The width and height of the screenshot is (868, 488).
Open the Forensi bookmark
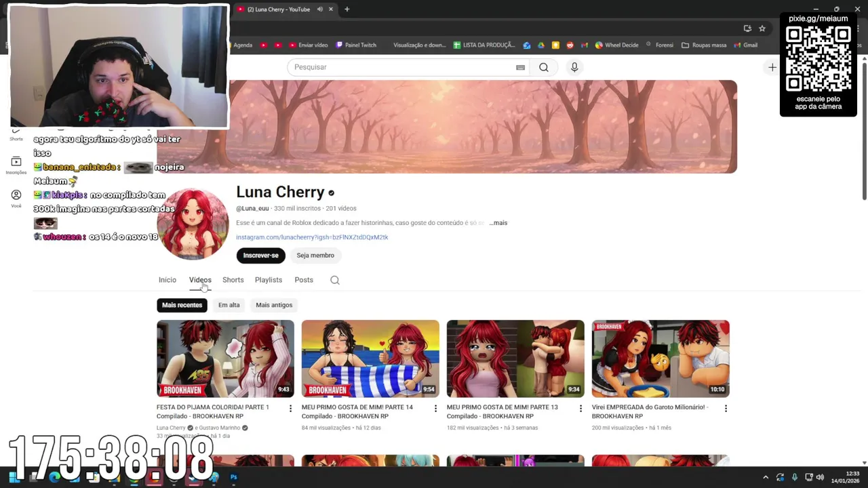pyautogui.click(x=659, y=45)
